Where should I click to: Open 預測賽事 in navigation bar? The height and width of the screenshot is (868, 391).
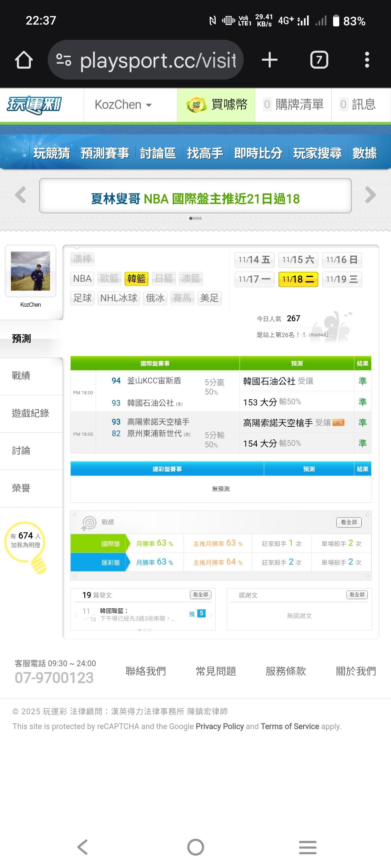pyautogui.click(x=105, y=153)
